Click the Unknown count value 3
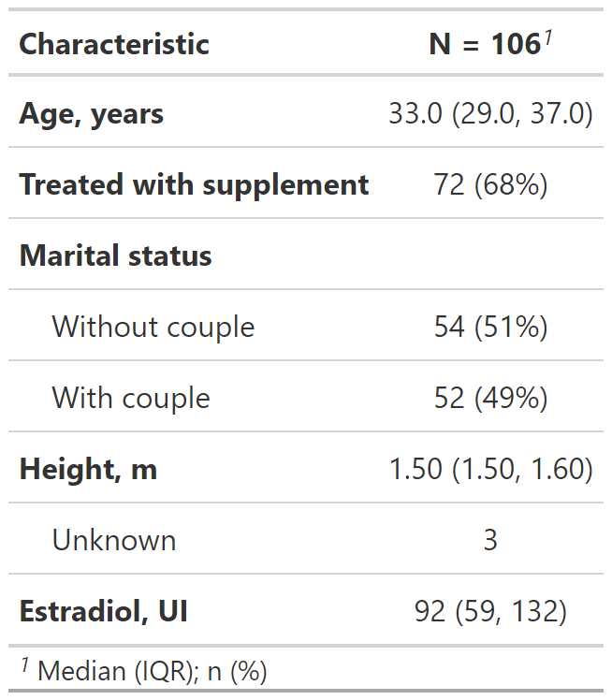Screen dimensions: 612x700 tap(490, 540)
